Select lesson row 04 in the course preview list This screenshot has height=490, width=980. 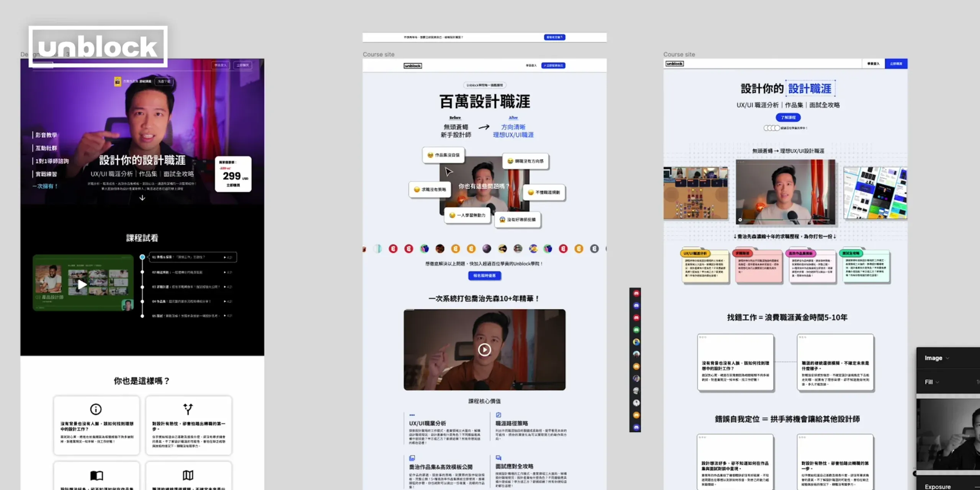point(193,301)
